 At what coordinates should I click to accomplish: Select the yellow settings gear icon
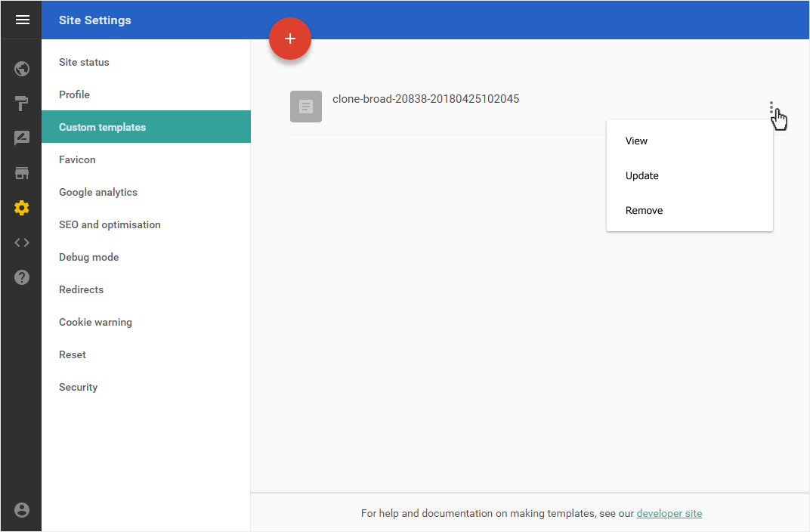pos(22,208)
